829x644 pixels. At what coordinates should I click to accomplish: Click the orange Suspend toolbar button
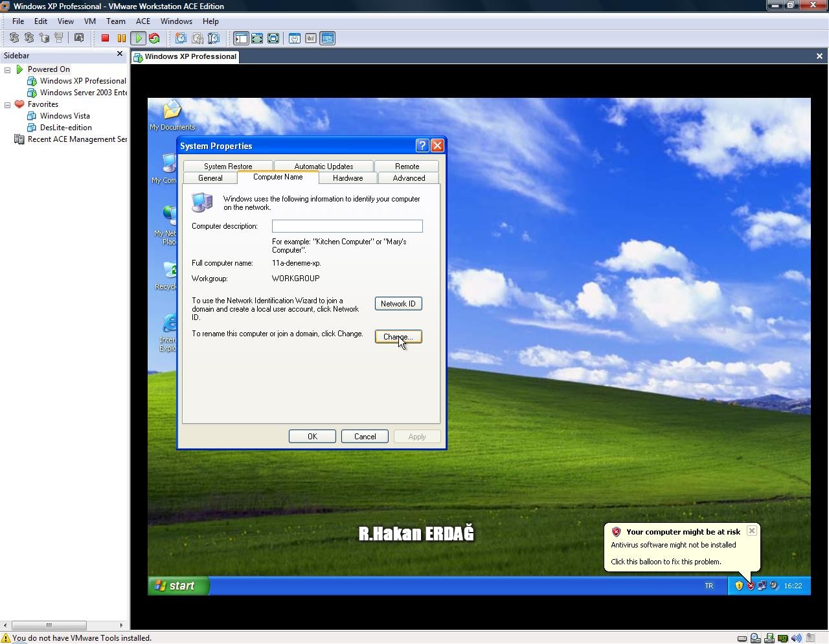tap(121, 38)
